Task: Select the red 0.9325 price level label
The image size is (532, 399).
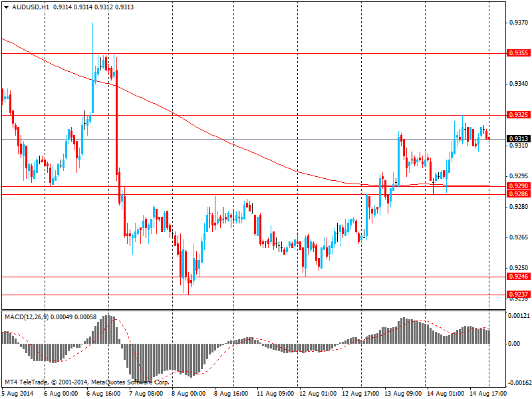Action: click(x=519, y=115)
